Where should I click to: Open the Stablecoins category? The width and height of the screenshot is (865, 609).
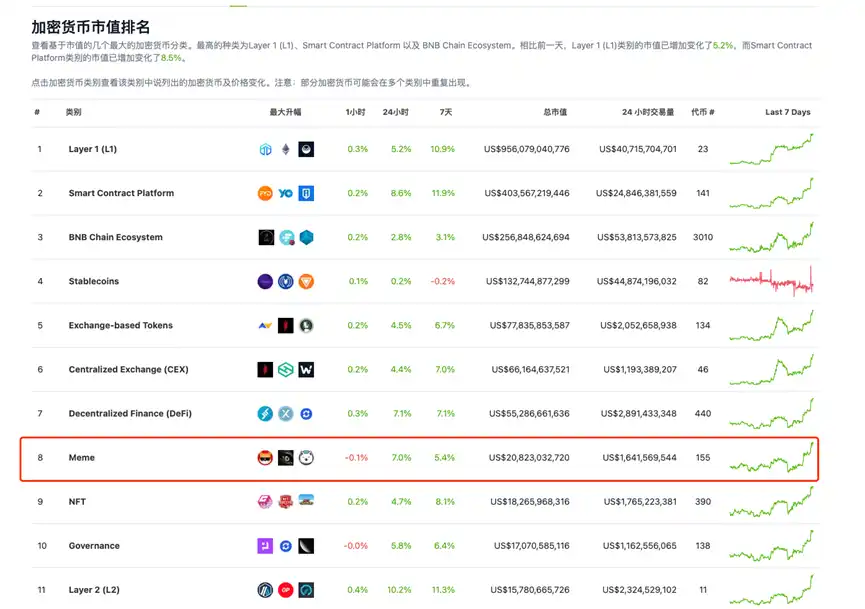click(94, 281)
